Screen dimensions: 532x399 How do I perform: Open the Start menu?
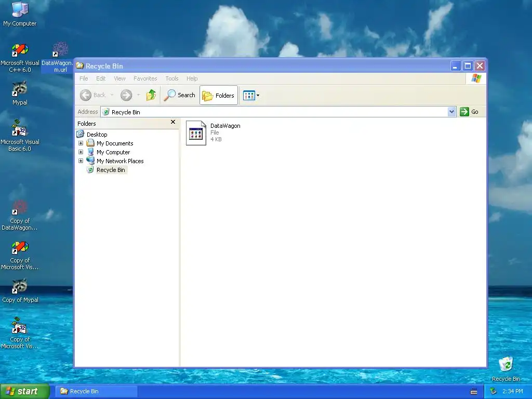(x=24, y=391)
